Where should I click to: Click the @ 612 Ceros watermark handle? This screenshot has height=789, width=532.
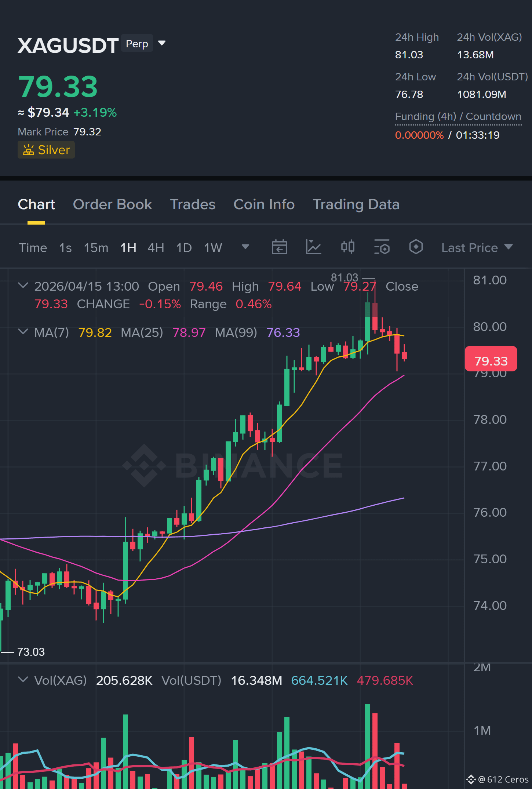(498, 779)
